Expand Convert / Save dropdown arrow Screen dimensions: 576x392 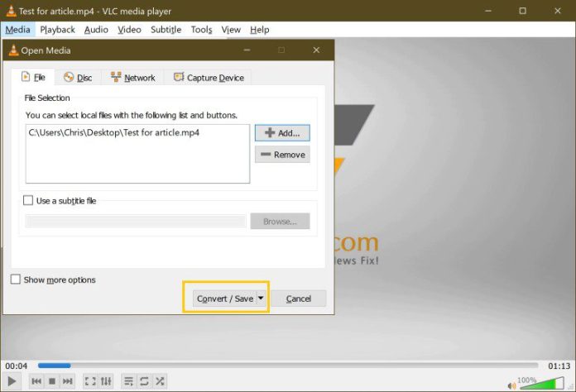tap(261, 299)
